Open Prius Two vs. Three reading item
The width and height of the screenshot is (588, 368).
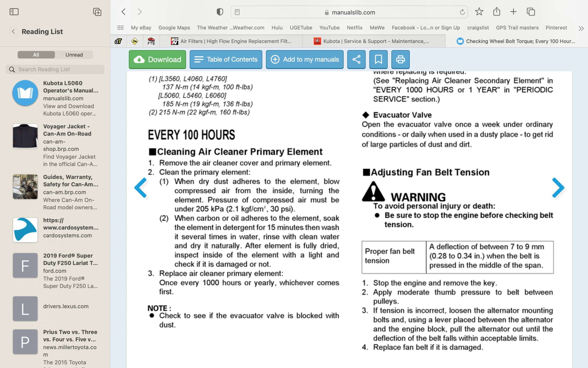click(x=55, y=348)
